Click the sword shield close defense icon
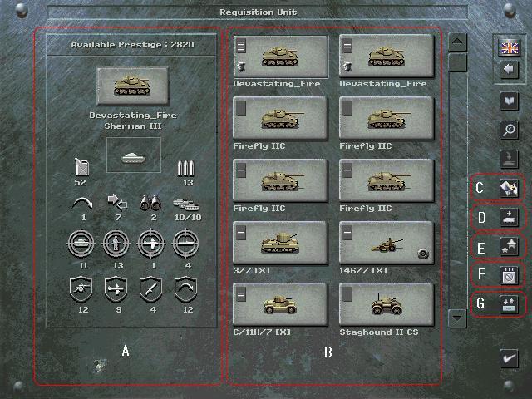The height and width of the screenshot is (399, 532). 150,289
